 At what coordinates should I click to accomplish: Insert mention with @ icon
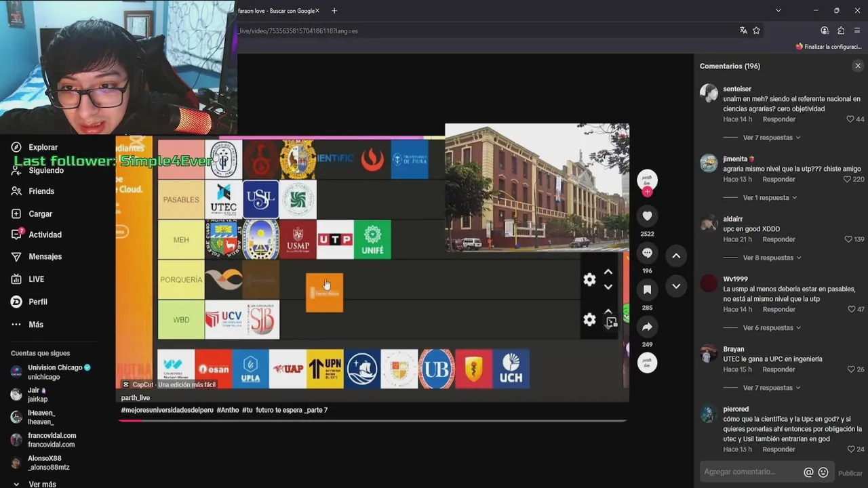click(808, 472)
